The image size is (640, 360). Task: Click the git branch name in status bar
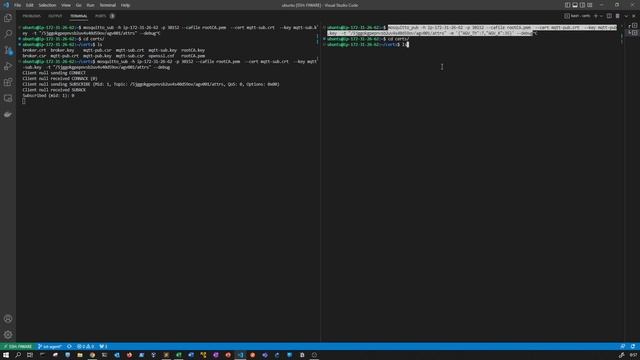[49, 347]
